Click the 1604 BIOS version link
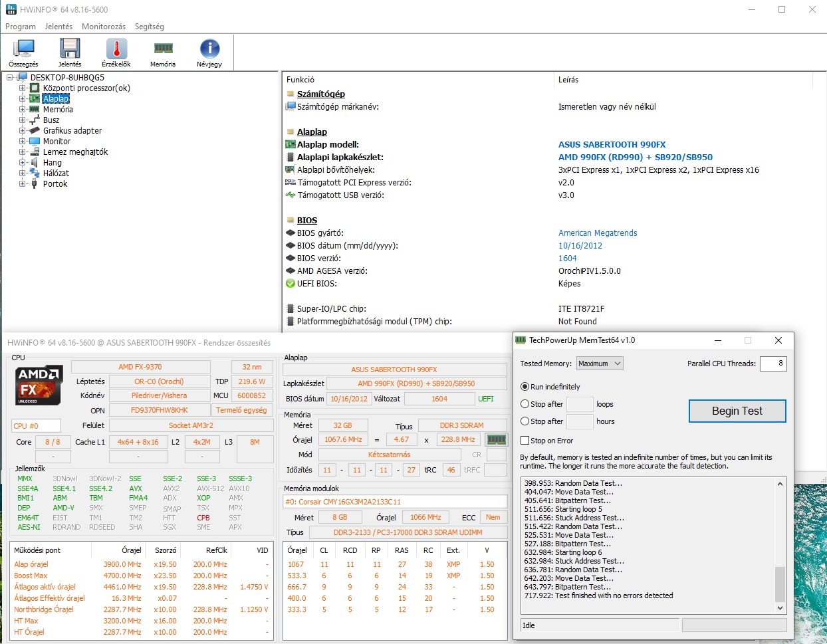Viewport: 827px width, 644px height. coord(567,258)
